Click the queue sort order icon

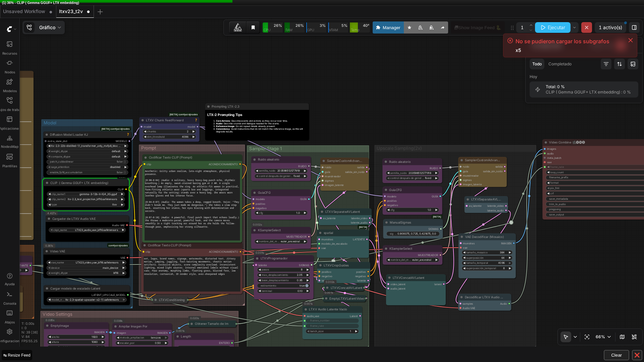[x=620, y=64]
